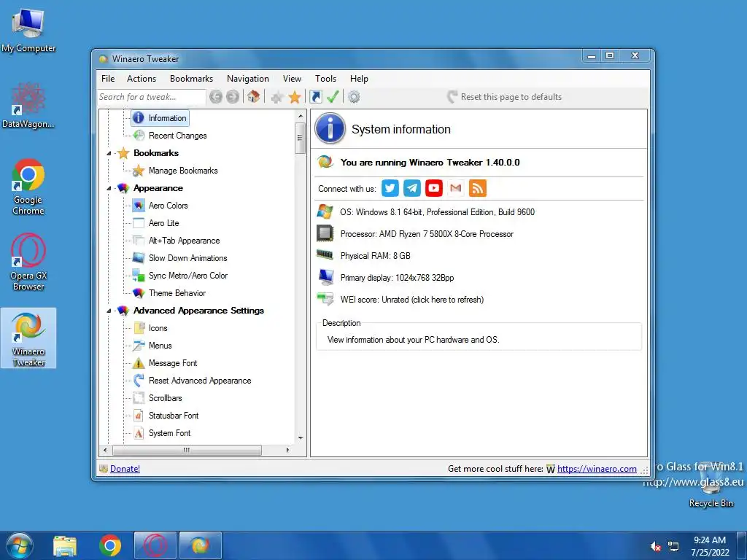The width and height of the screenshot is (747, 560).
Task: Open the Telegram icon link
Action: [x=412, y=188]
